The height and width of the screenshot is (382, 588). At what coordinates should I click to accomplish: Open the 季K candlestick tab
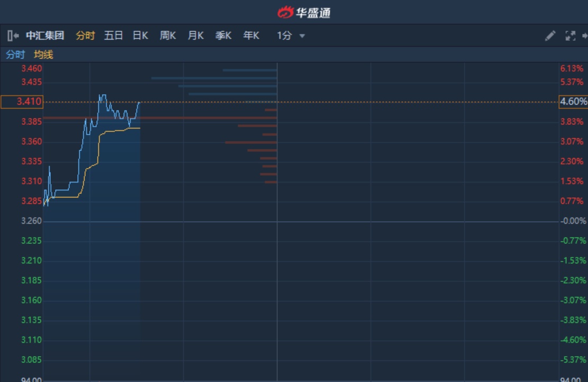pos(223,35)
